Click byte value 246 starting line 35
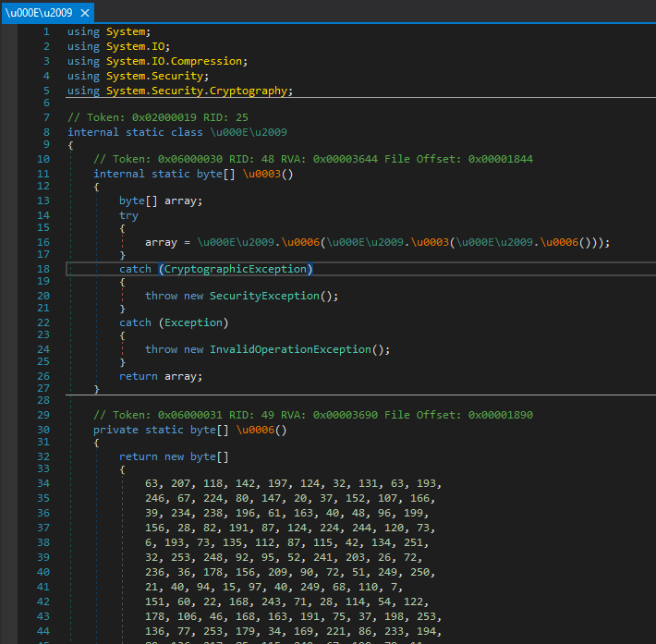 (x=155, y=498)
